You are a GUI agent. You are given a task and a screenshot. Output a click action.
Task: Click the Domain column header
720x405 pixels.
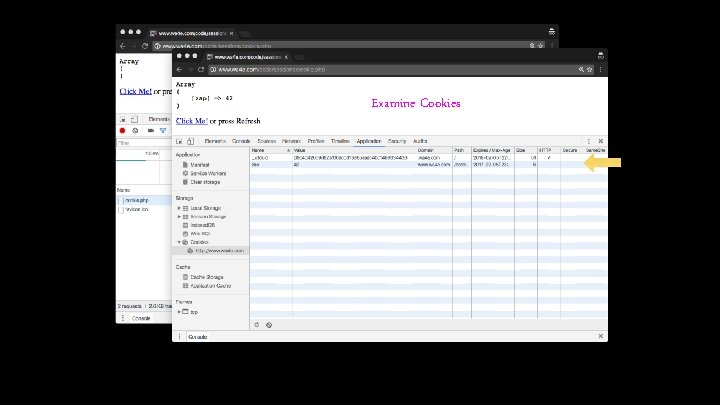434,150
